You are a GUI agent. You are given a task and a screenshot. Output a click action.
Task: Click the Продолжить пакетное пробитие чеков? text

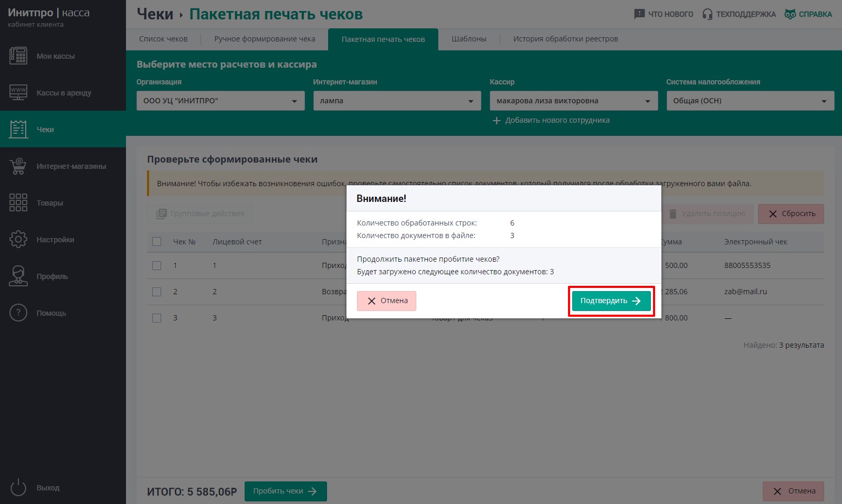pyautogui.click(x=428, y=259)
